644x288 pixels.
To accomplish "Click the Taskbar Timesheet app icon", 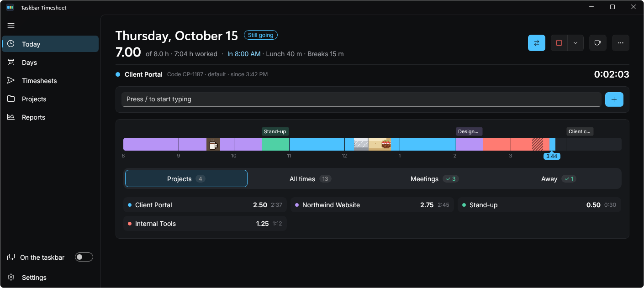I will click(x=10, y=7).
